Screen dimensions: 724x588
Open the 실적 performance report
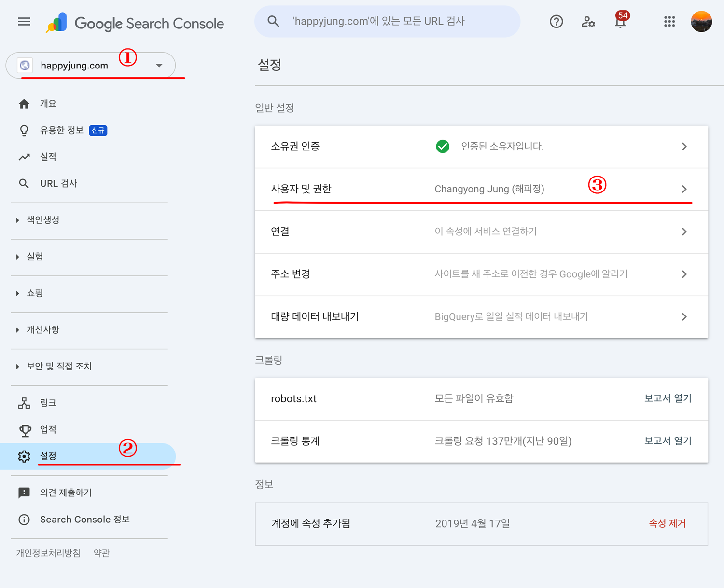tap(48, 157)
